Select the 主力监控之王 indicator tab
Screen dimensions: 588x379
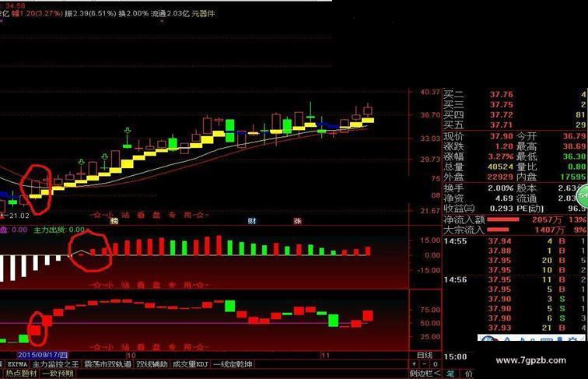(x=55, y=364)
